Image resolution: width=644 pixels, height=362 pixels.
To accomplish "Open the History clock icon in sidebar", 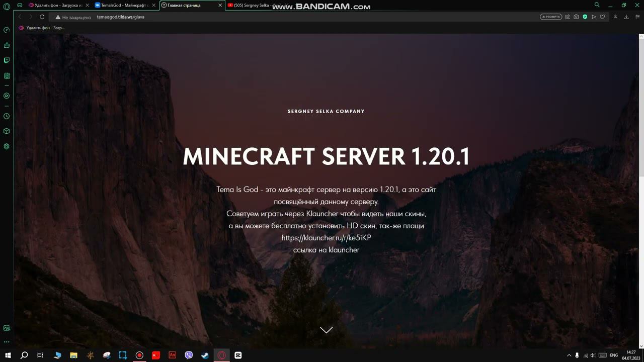I will (7, 116).
